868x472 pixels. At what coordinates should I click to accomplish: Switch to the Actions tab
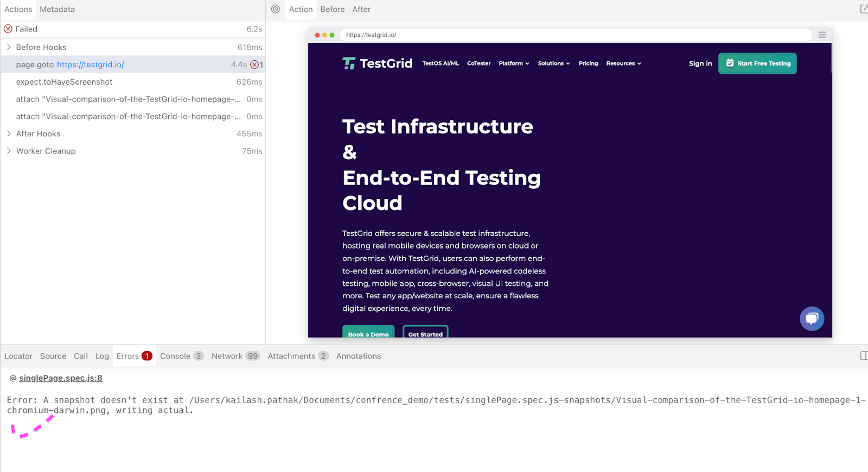pos(18,9)
